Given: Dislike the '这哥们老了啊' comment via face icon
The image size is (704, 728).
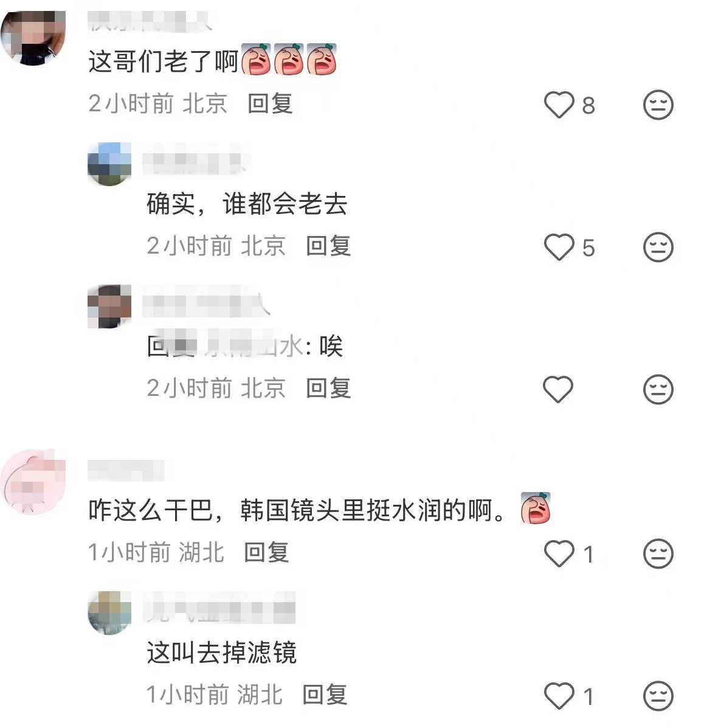Looking at the screenshot, I should (658, 105).
